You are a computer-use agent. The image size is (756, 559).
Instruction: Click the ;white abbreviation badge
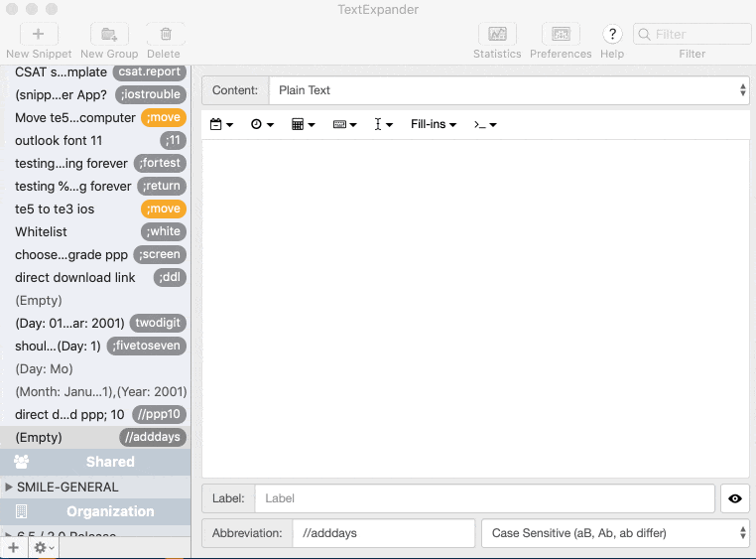[164, 231]
